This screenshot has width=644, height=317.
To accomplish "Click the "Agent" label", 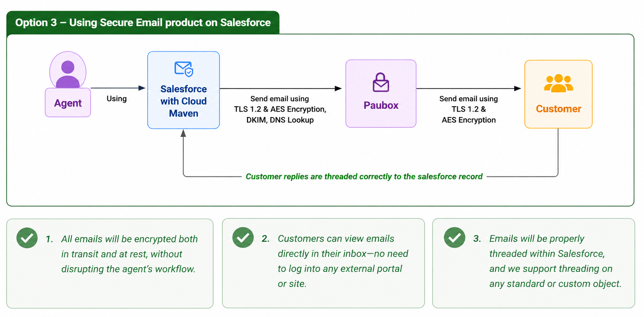I will click(x=68, y=103).
